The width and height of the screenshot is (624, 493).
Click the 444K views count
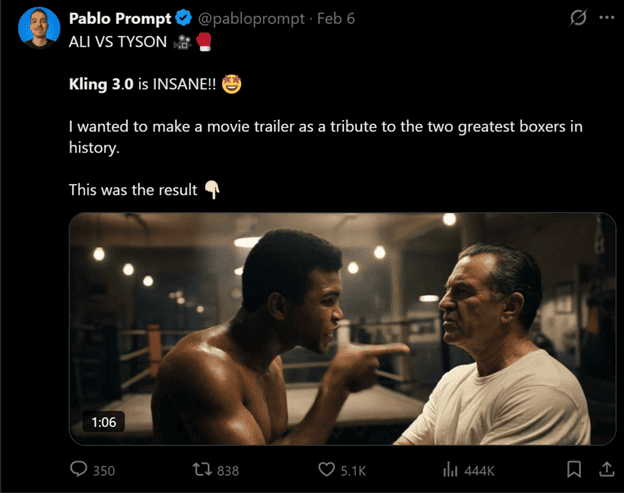point(478,470)
